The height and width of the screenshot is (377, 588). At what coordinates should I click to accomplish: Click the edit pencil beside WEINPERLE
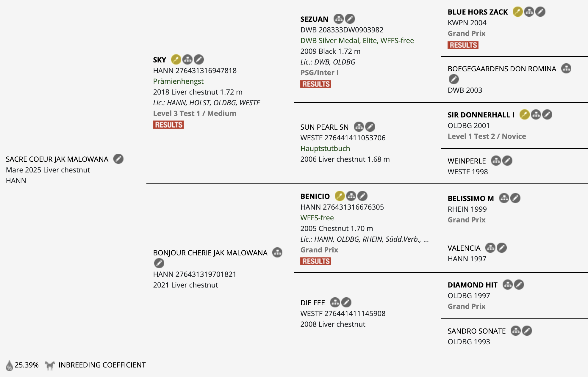507,161
